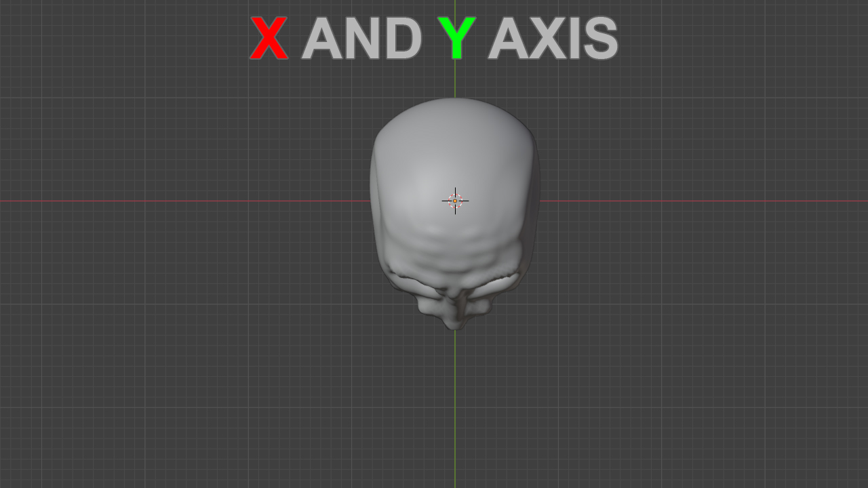This screenshot has width=868, height=488.
Task: Click the 3D cursor crosshair at the origin
Action: (x=455, y=201)
